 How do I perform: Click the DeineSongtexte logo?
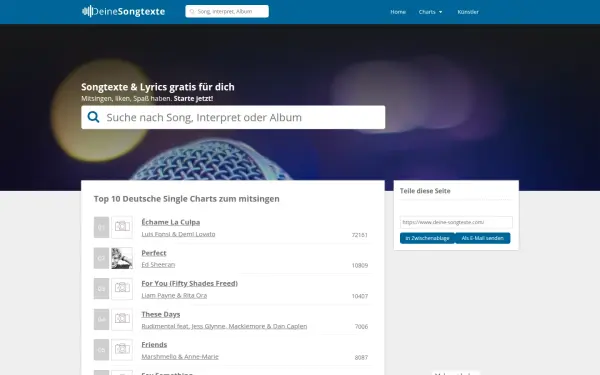pyautogui.click(x=123, y=11)
